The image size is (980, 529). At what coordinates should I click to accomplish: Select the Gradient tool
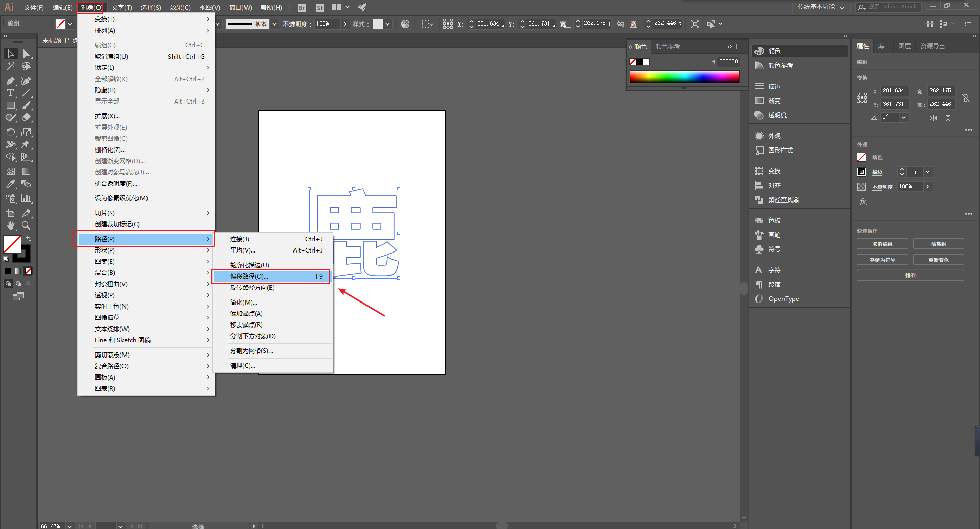26,171
